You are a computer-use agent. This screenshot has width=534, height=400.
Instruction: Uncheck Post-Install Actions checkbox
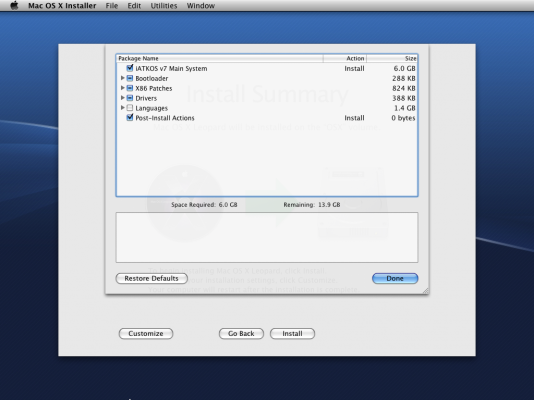point(129,117)
